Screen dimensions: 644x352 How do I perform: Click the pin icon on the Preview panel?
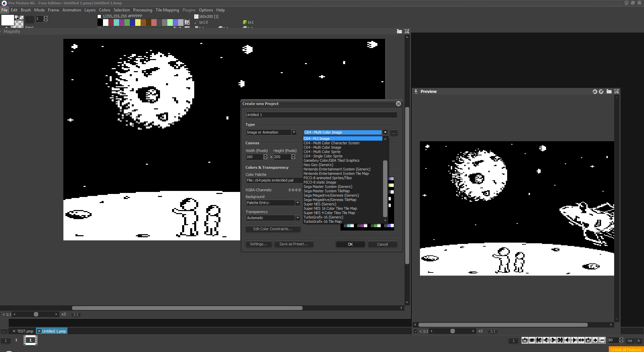pos(416,91)
